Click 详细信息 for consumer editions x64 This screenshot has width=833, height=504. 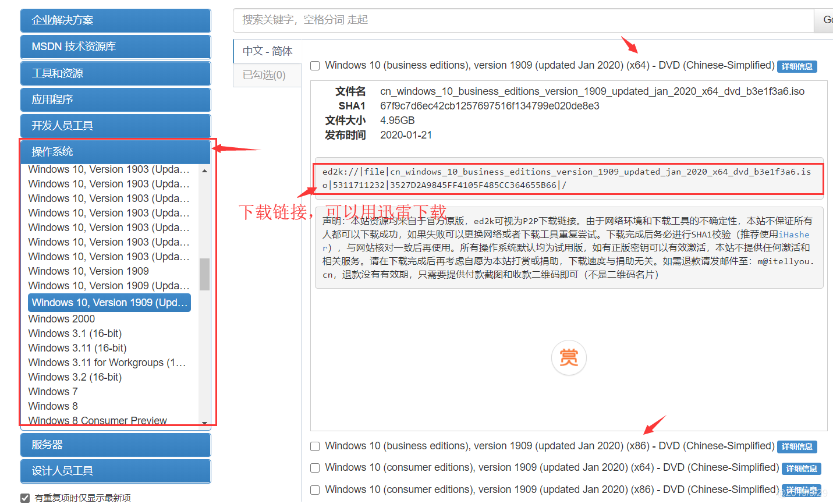802,468
